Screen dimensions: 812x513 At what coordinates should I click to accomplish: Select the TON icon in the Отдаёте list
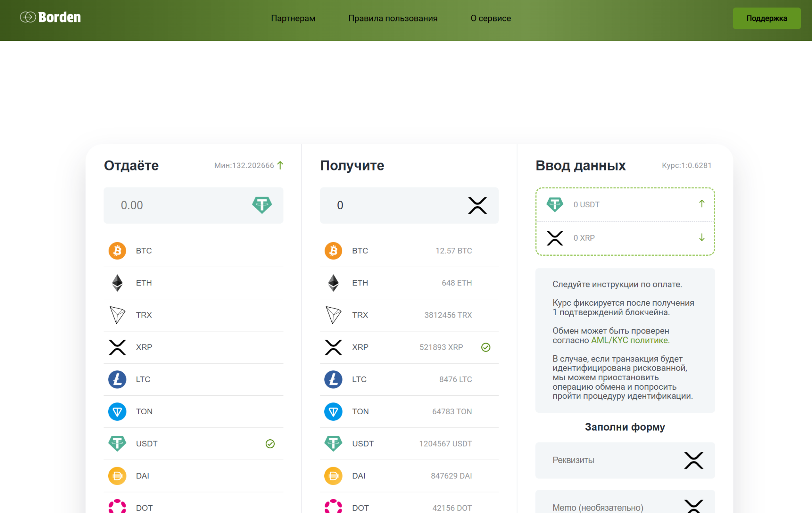tap(117, 412)
